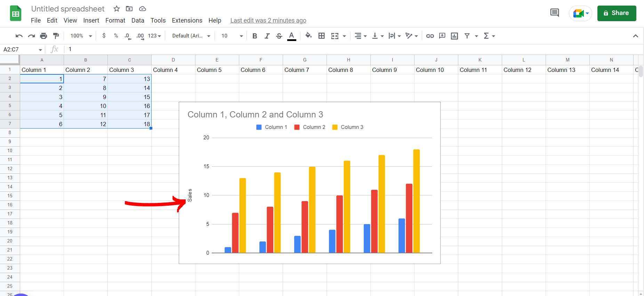Image resolution: width=644 pixels, height=296 pixels.
Task: Open text rotation dropdown
Action: (x=412, y=36)
